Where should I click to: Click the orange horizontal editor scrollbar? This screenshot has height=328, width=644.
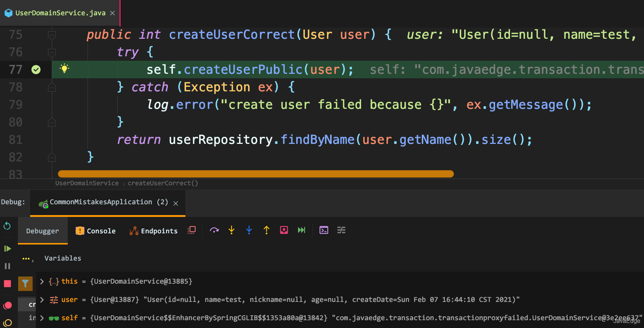click(x=256, y=174)
